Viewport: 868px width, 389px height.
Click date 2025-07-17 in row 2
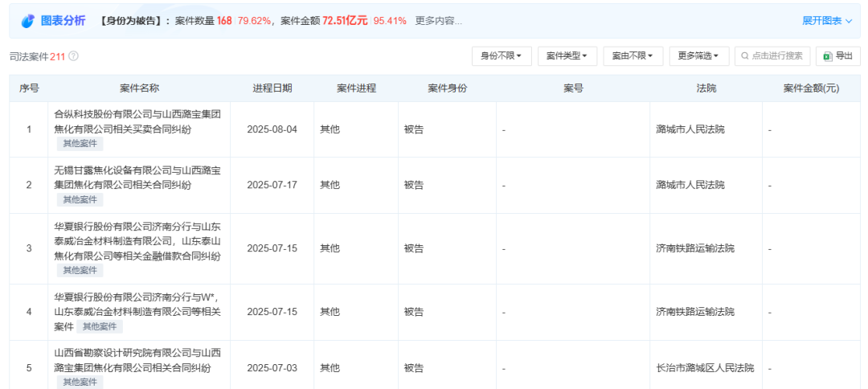272,185
